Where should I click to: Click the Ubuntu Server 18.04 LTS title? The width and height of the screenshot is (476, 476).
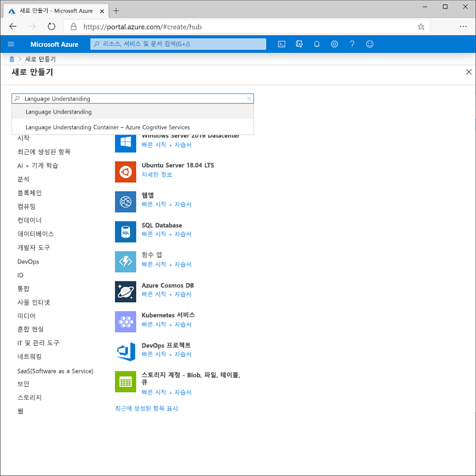point(178,165)
